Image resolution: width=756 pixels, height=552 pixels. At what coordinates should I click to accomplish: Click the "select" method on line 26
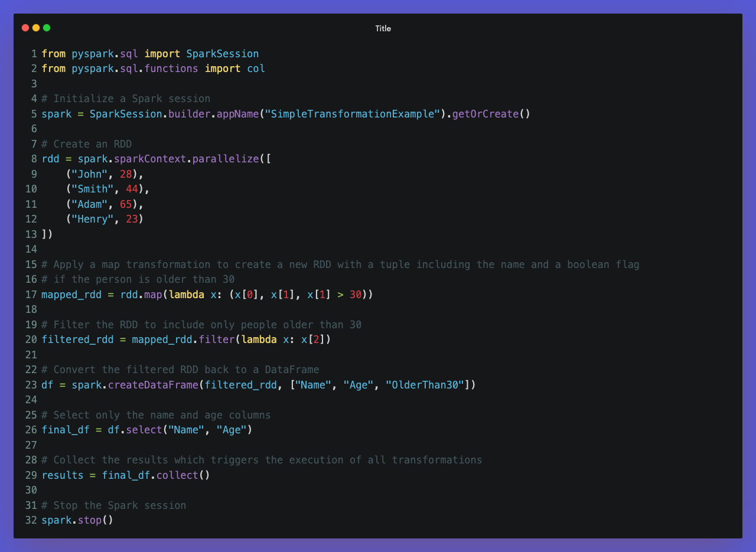click(144, 430)
